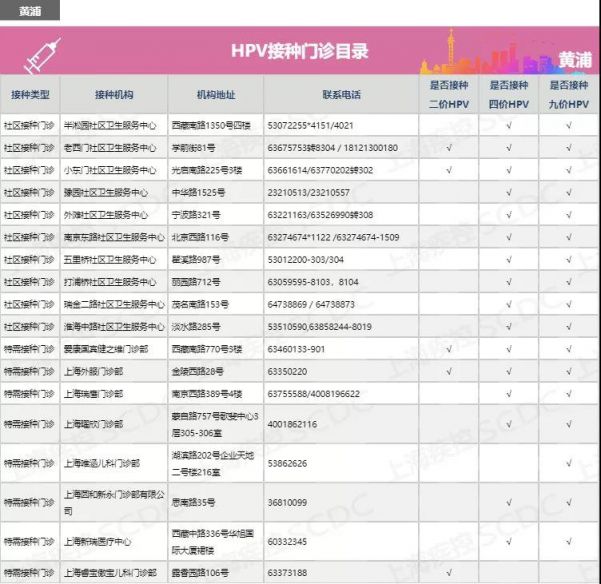Screen dimensions: 601x584
Task: Select 半淞园社区卫生服务中心 in the institution column
Action: (x=110, y=125)
